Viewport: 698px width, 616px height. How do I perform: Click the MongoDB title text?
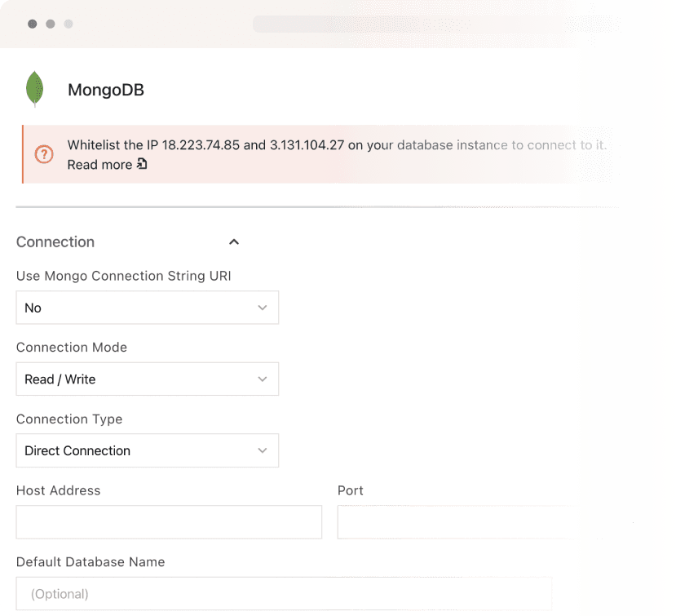tap(106, 90)
